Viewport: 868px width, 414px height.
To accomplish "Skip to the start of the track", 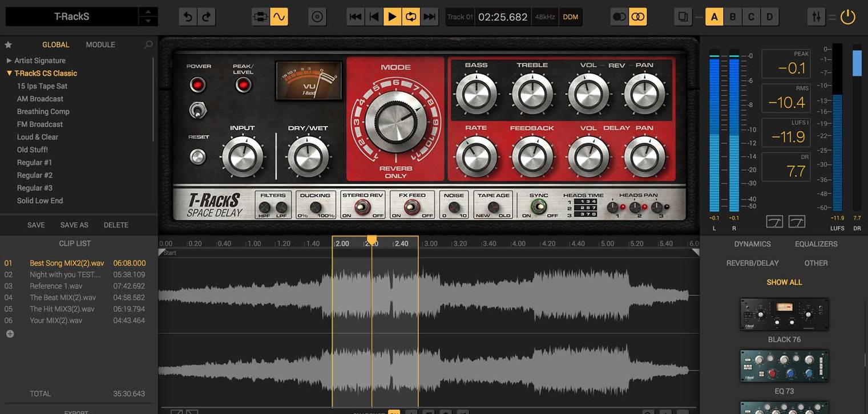I will click(355, 17).
